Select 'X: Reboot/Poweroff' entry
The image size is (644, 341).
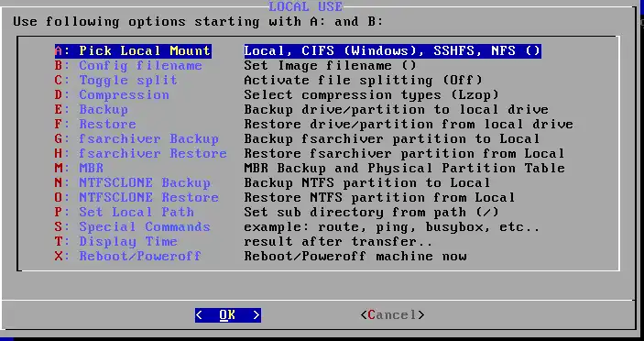coord(128,256)
